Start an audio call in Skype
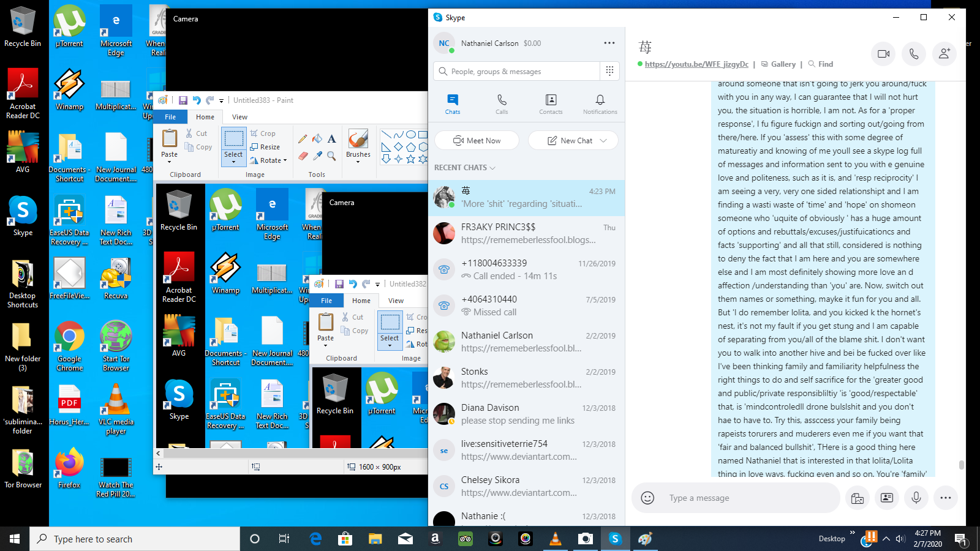980x551 pixels. pos(914,54)
